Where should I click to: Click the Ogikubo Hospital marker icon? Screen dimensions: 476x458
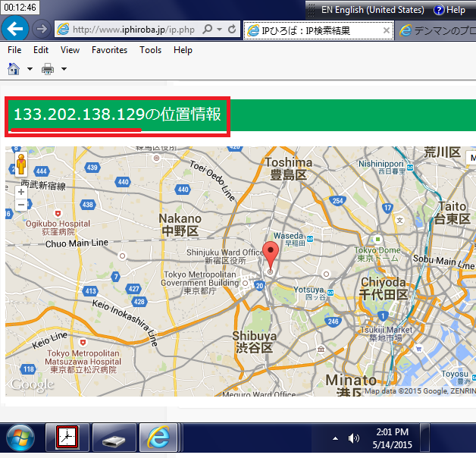tap(58, 214)
